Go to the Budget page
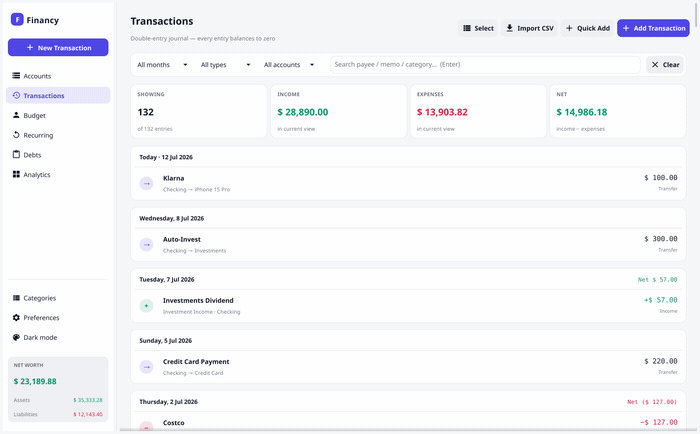Image resolution: width=700 pixels, height=434 pixels. click(58, 115)
